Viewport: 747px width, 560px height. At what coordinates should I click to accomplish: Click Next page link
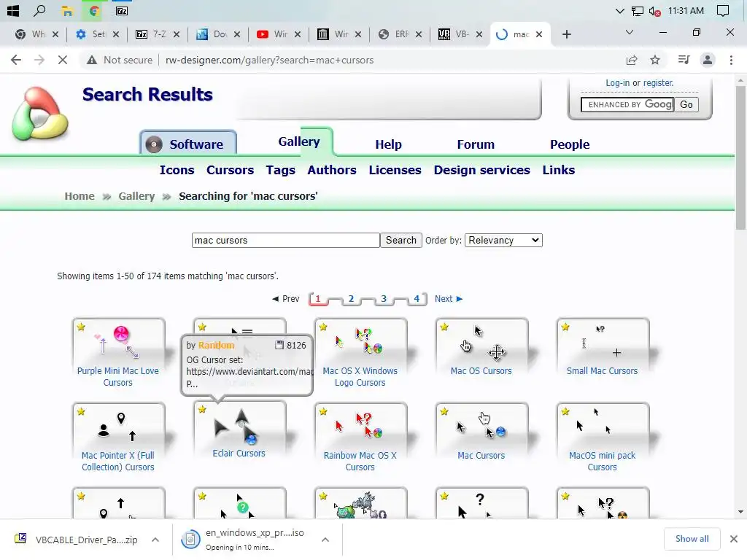click(x=449, y=298)
